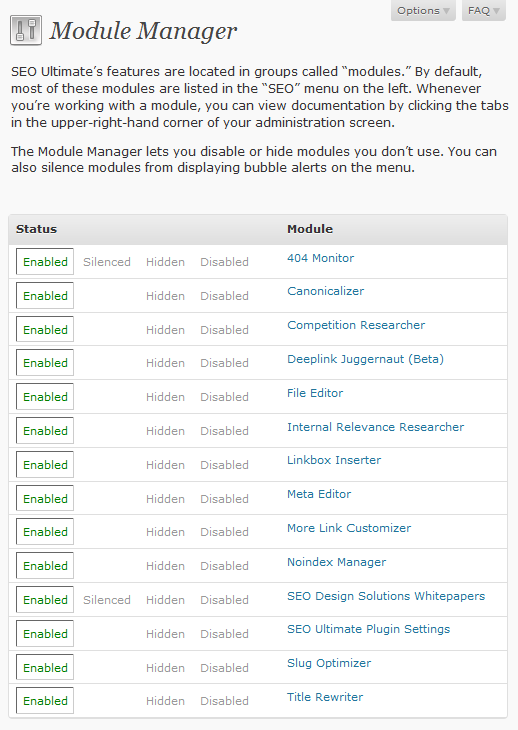The width and height of the screenshot is (518, 730).
Task: Hide the Competition Researcher module
Action: pyautogui.click(x=165, y=330)
